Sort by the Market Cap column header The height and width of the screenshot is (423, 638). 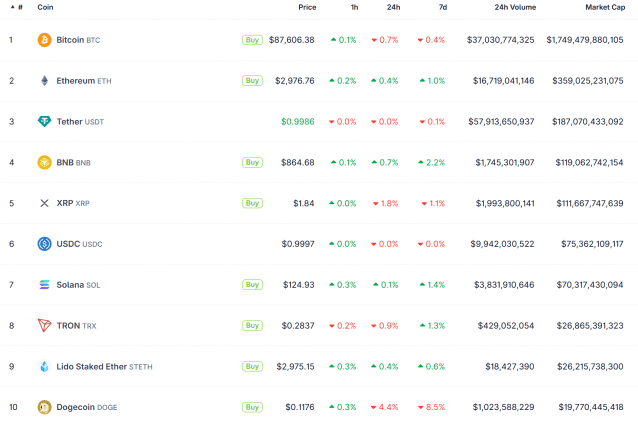(x=604, y=7)
